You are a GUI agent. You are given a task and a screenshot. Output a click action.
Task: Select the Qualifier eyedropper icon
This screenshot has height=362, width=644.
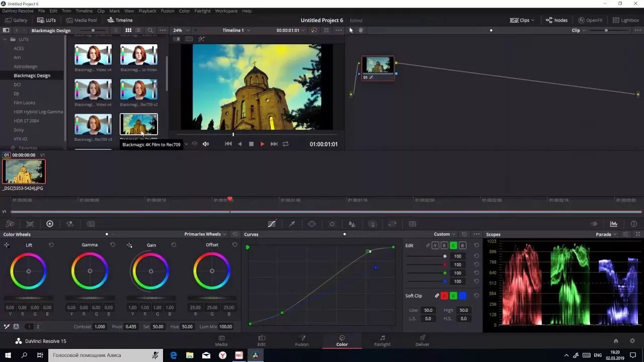292,224
